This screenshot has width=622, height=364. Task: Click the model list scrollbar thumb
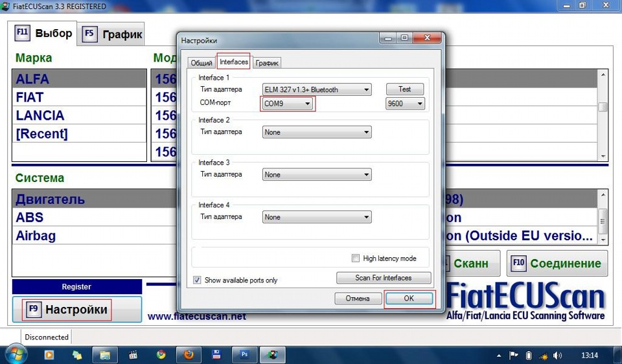pyautogui.click(x=603, y=107)
